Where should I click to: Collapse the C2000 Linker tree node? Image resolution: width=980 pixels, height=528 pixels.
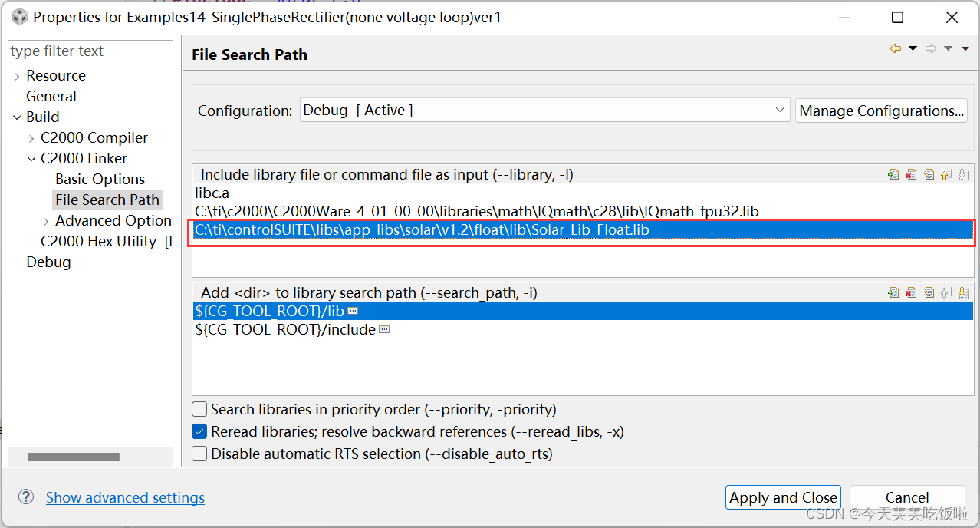31,159
